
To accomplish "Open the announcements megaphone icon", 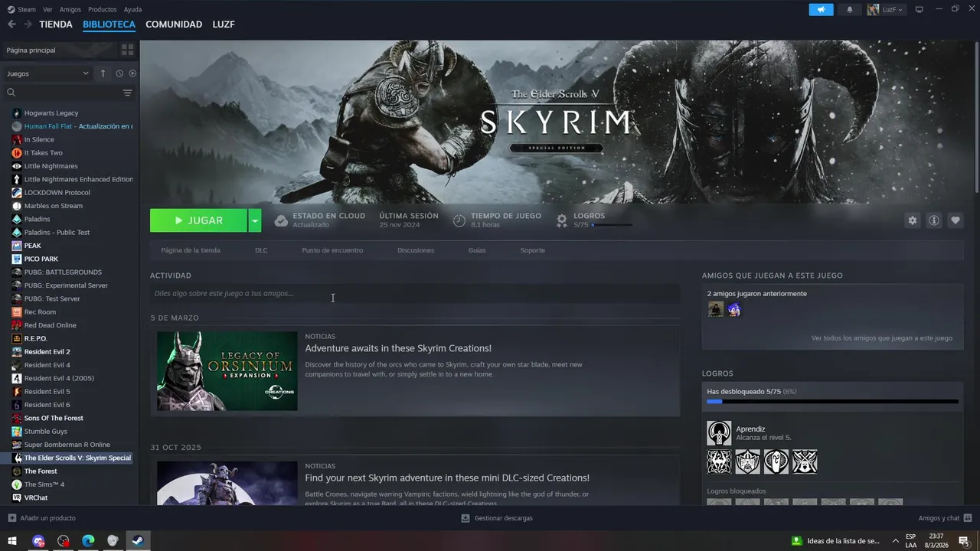I will (x=821, y=9).
